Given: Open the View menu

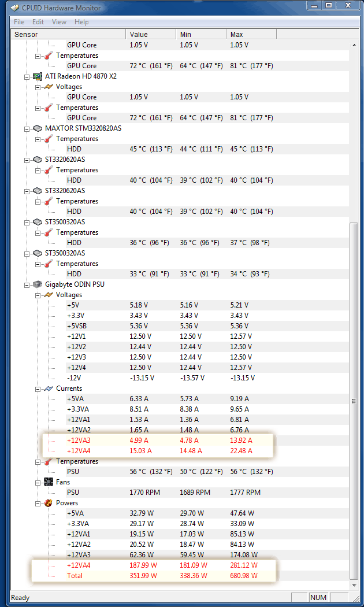Looking at the screenshot, I should pos(59,22).
